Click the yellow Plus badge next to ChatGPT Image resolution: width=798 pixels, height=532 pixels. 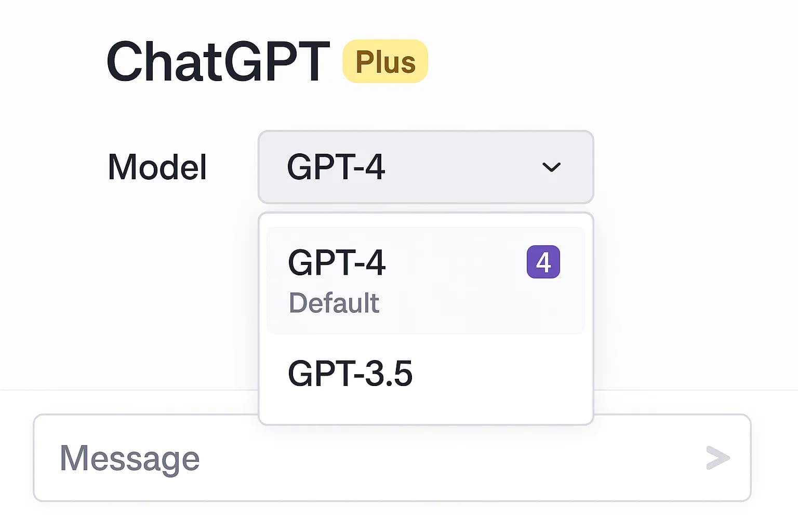384,61
